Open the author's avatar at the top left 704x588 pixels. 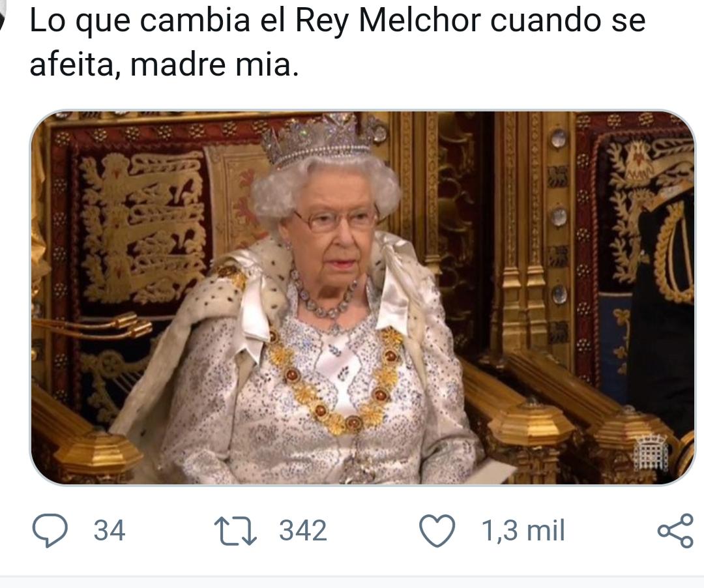point(2,18)
